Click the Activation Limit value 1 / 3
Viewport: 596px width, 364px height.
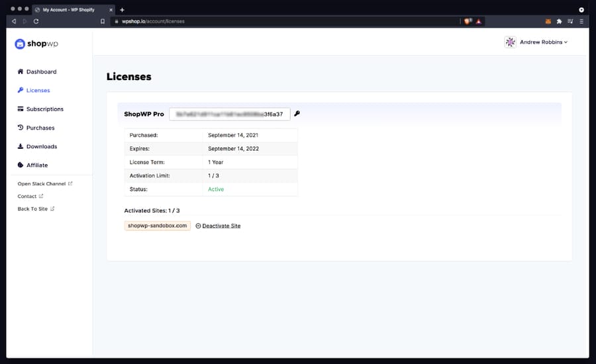[x=213, y=175]
